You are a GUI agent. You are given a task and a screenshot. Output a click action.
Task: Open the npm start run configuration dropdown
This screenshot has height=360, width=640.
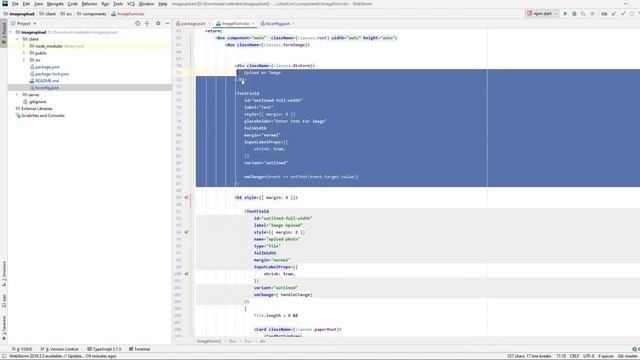(x=542, y=13)
